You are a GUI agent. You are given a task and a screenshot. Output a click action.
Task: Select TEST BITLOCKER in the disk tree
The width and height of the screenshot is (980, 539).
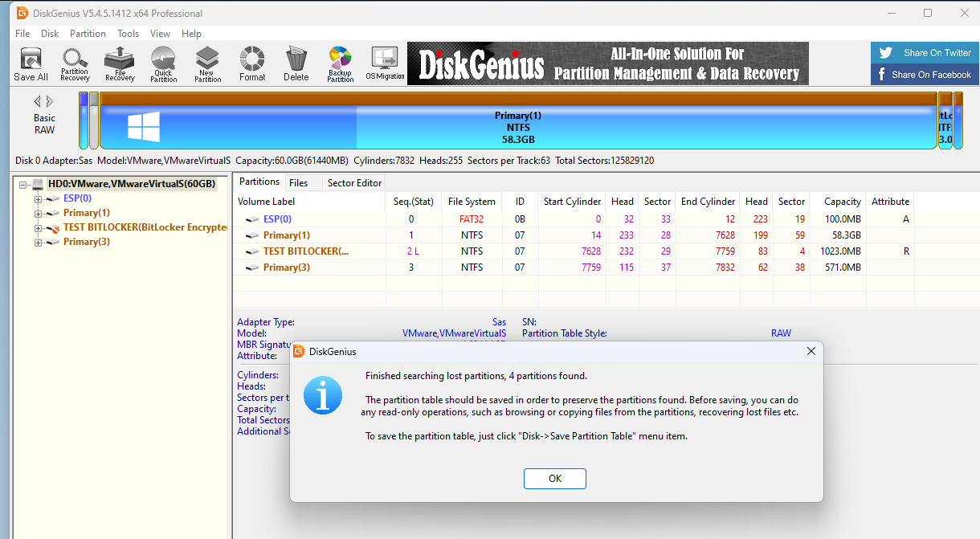coord(145,228)
